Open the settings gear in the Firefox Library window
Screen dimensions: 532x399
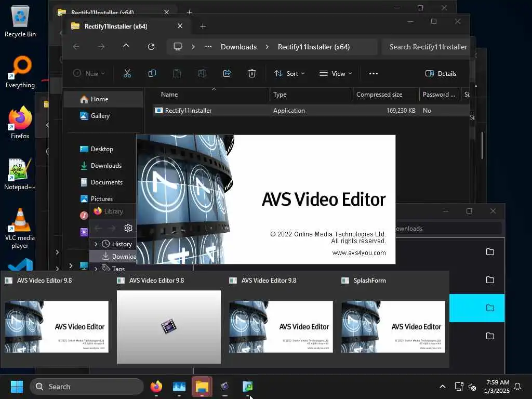(128, 228)
